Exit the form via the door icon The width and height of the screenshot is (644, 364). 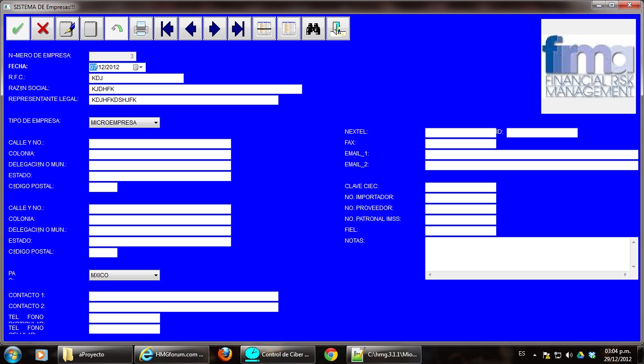(x=338, y=28)
